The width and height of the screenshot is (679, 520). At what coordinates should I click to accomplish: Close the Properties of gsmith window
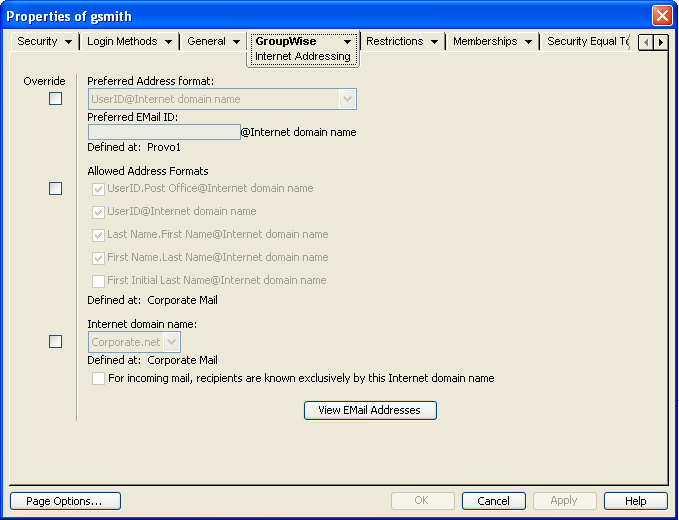point(662,16)
